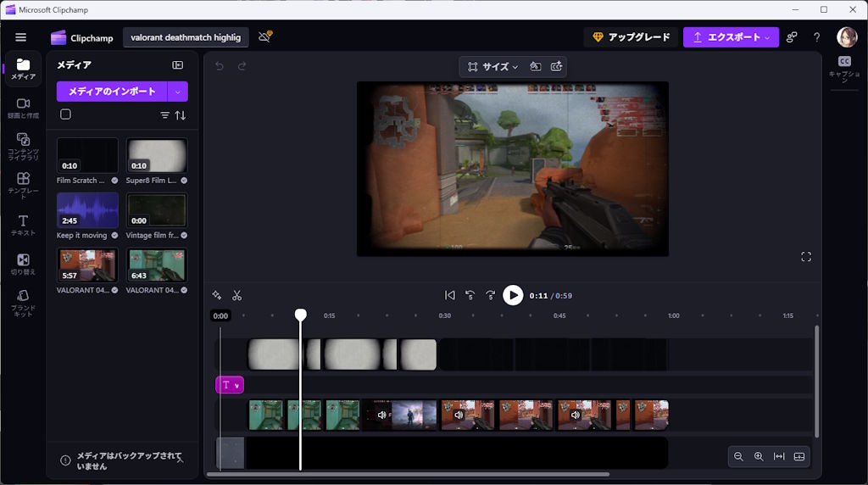Click the background removal icon beside サイズ
Image resolution: width=868 pixels, height=485 pixels.
[536, 66]
